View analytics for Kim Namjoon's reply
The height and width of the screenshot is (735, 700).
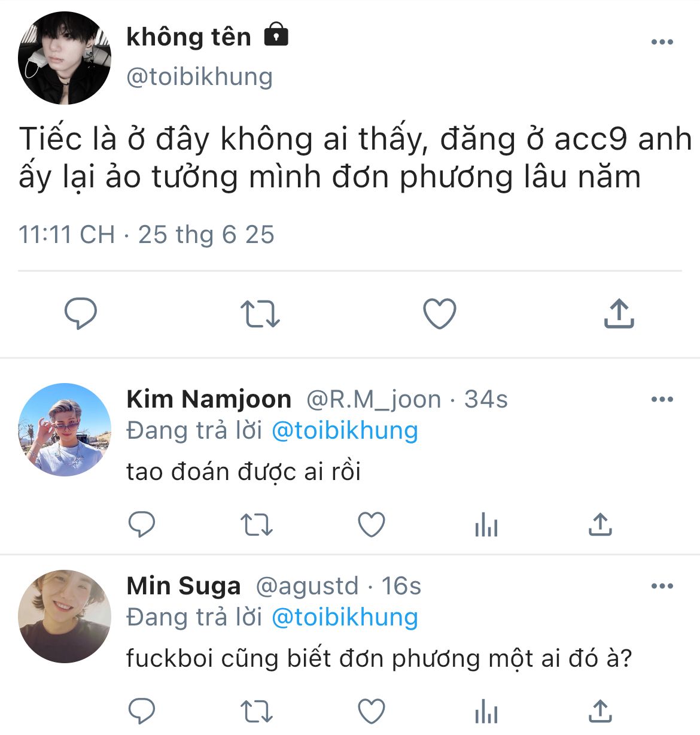486,525
